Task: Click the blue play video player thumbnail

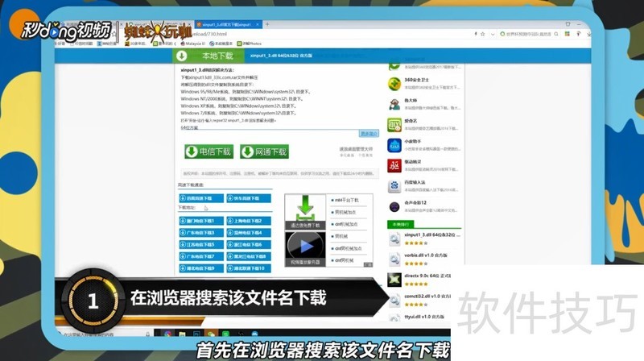Action: pos(305,249)
